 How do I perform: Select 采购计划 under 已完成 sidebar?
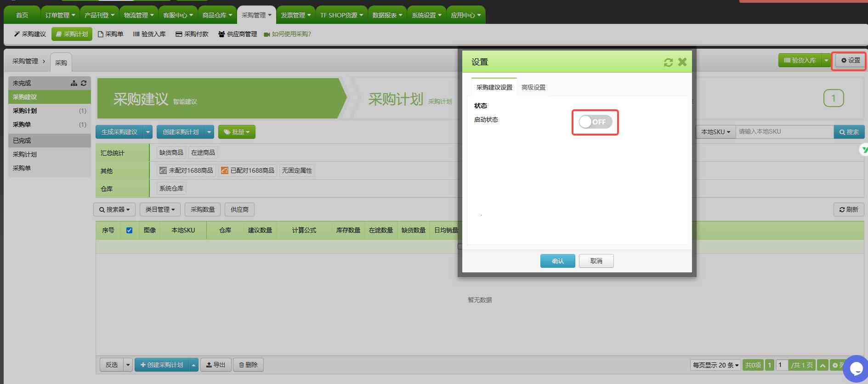[50, 154]
